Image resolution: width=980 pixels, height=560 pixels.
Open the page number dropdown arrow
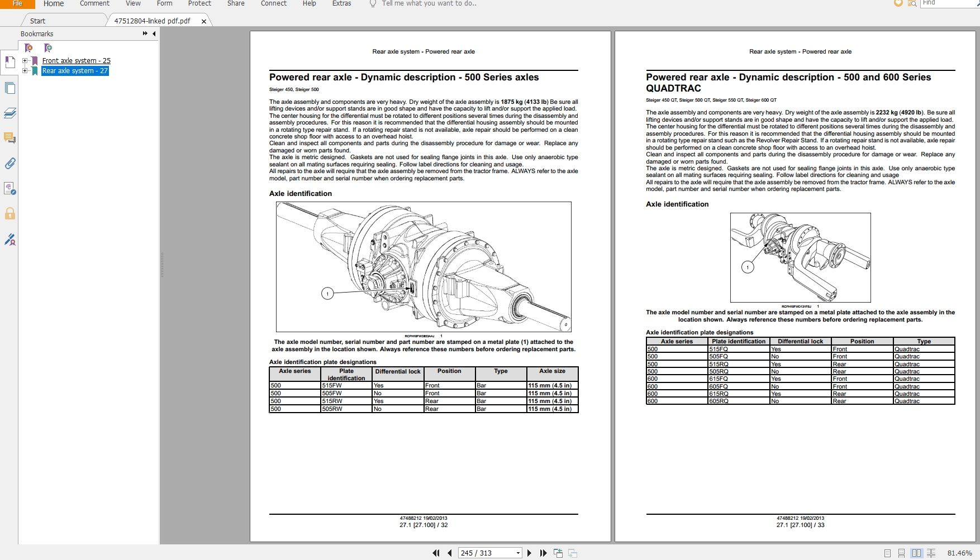(518, 553)
